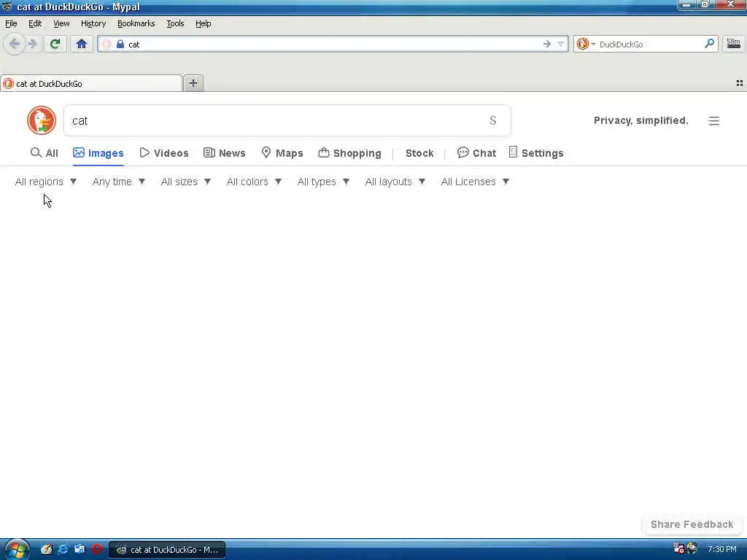Open the Help menu

[x=204, y=23]
